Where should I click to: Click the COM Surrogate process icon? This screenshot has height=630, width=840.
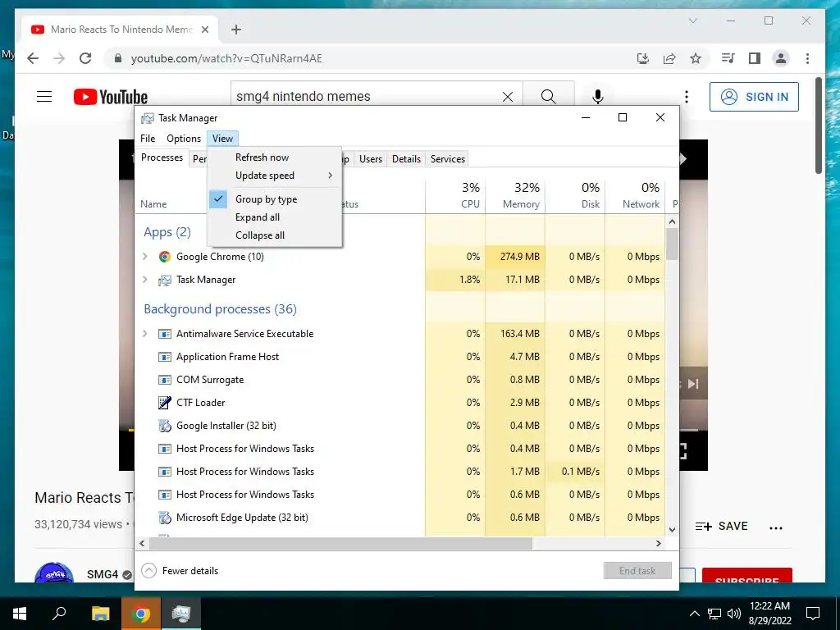(x=164, y=380)
